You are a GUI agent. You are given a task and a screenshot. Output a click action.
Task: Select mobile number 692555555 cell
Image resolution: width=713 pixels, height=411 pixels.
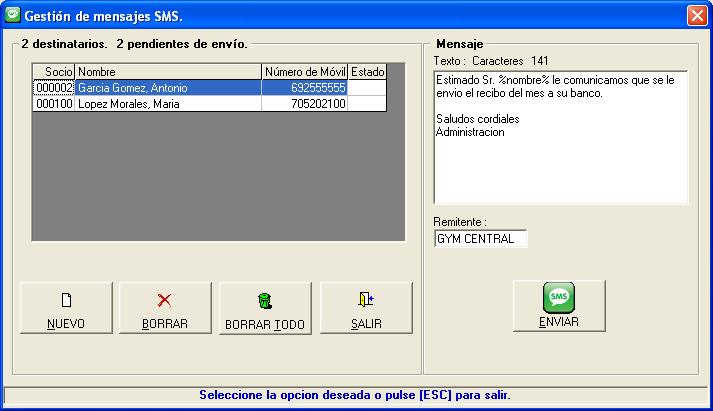coord(305,88)
